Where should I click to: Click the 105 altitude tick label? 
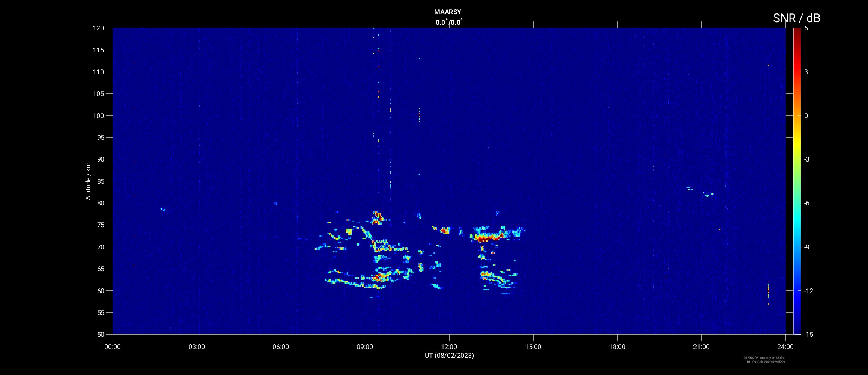pyautogui.click(x=98, y=94)
